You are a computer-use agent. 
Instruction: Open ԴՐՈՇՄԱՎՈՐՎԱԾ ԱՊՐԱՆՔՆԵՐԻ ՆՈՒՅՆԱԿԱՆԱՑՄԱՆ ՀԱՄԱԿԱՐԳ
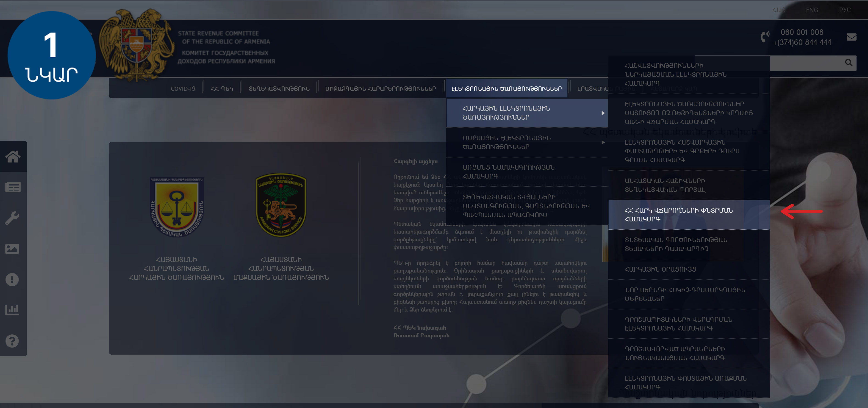click(x=689, y=353)
